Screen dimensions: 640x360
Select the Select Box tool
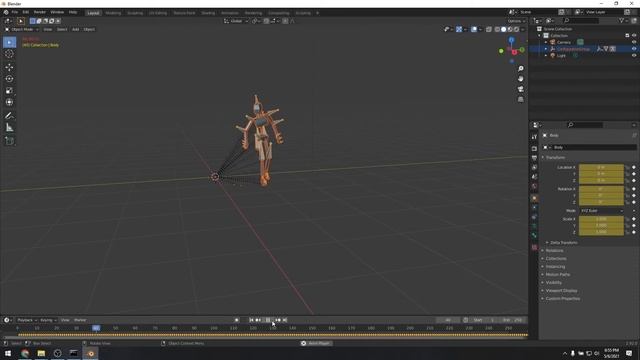(9, 42)
